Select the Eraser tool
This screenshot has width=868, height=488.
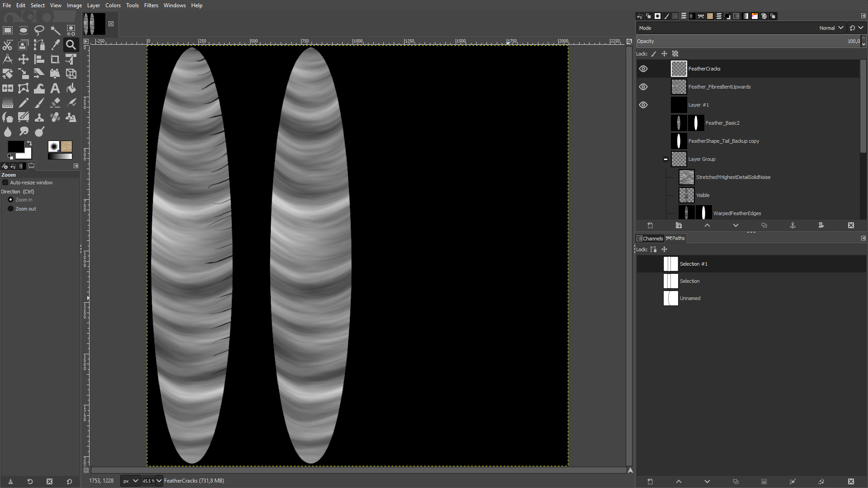[x=55, y=103]
